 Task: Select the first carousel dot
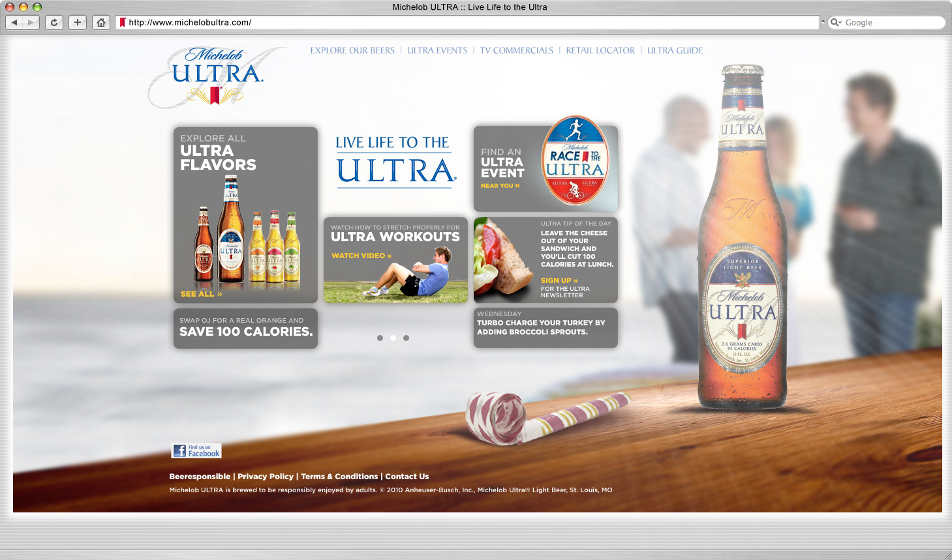click(x=380, y=338)
